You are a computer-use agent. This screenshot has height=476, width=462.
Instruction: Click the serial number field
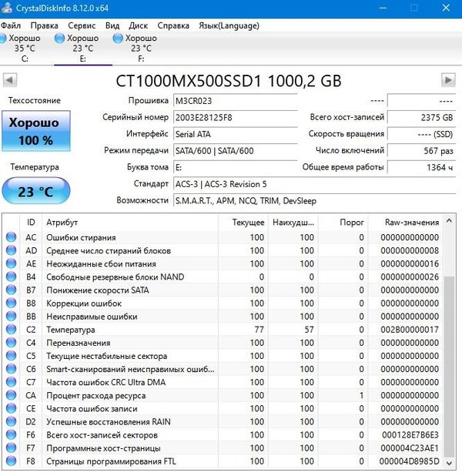pos(233,117)
